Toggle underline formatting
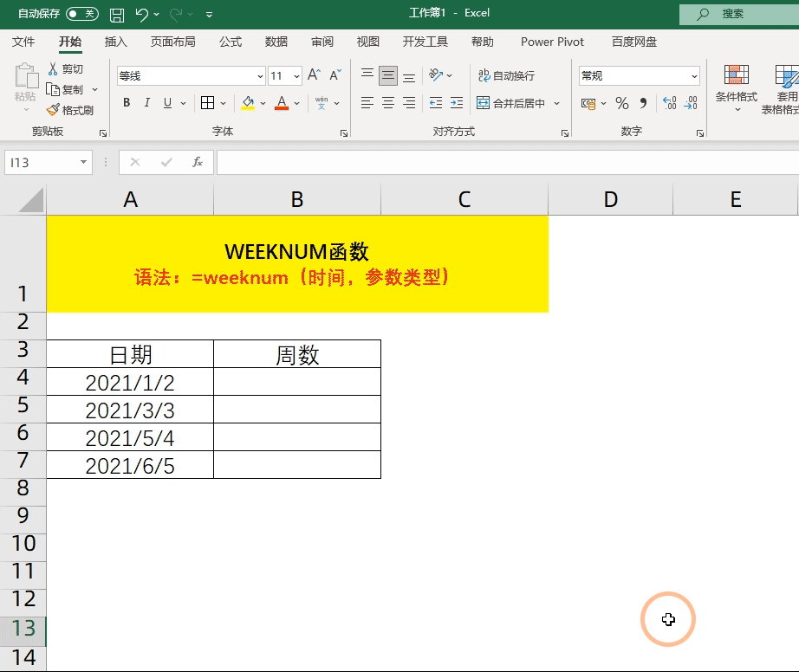Viewport: 799px width, 672px height. click(167, 103)
